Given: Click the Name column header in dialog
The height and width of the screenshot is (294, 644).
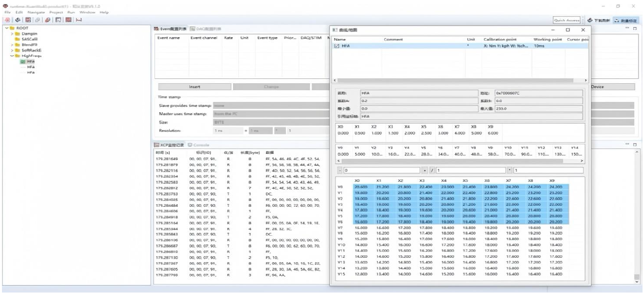Looking at the screenshot, I should click(x=340, y=39).
